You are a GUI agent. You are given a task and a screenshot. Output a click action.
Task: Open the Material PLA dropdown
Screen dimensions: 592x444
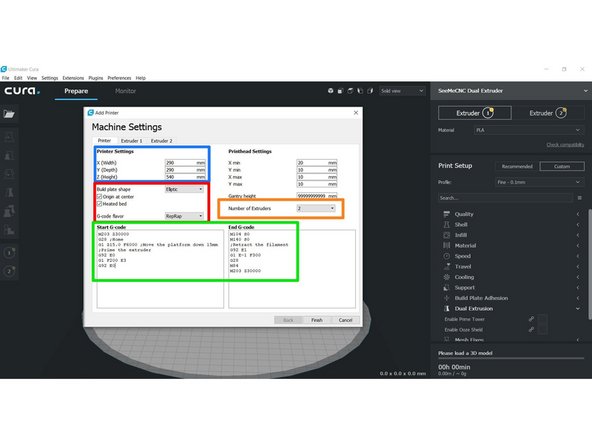[x=528, y=130]
